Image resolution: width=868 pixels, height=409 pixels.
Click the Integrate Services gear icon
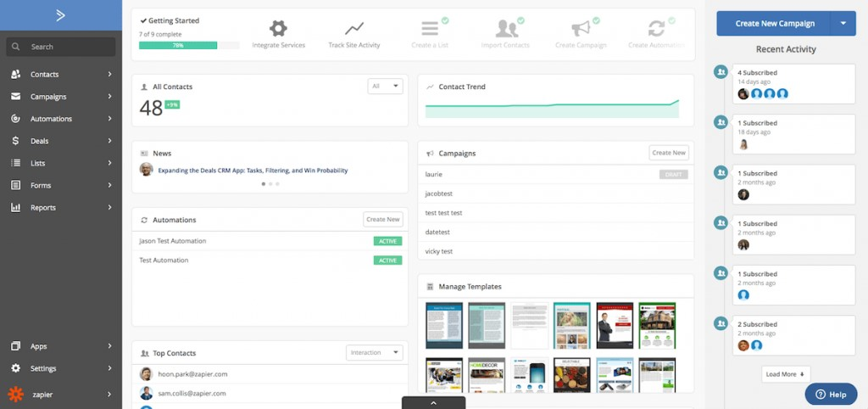tap(278, 28)
